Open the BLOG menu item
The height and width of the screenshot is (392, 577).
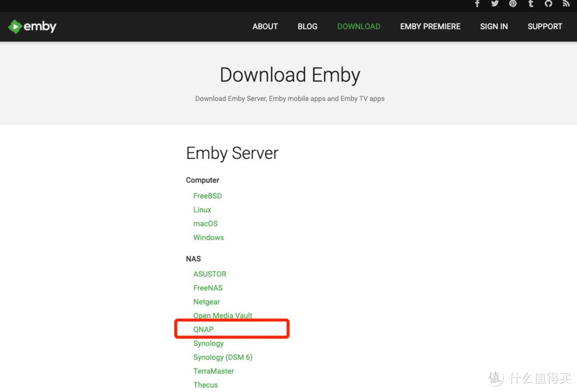click(307, 27)
